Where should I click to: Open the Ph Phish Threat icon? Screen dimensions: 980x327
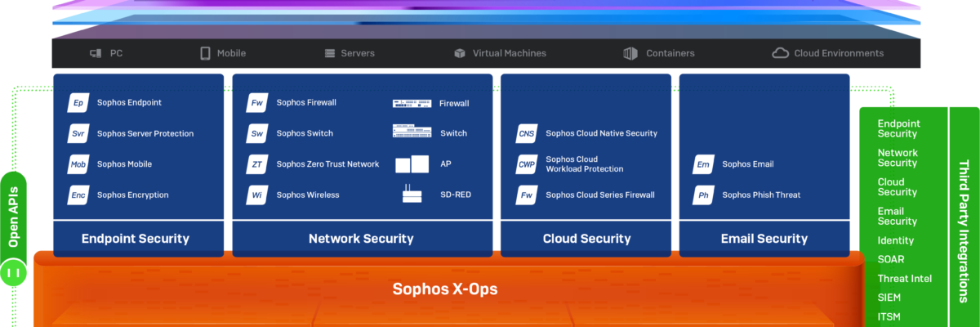tap(703, 195)
